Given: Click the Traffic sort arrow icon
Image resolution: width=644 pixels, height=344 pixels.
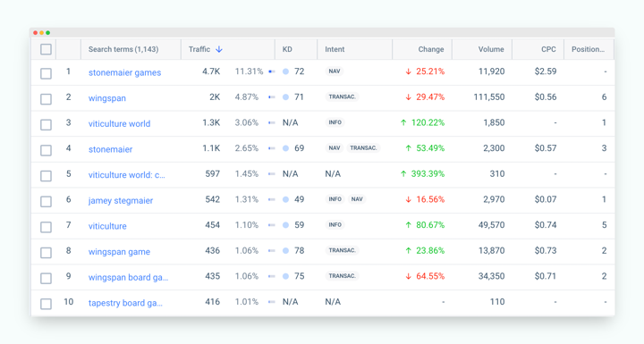Looking at the screenshot, I should coord(219,49).
